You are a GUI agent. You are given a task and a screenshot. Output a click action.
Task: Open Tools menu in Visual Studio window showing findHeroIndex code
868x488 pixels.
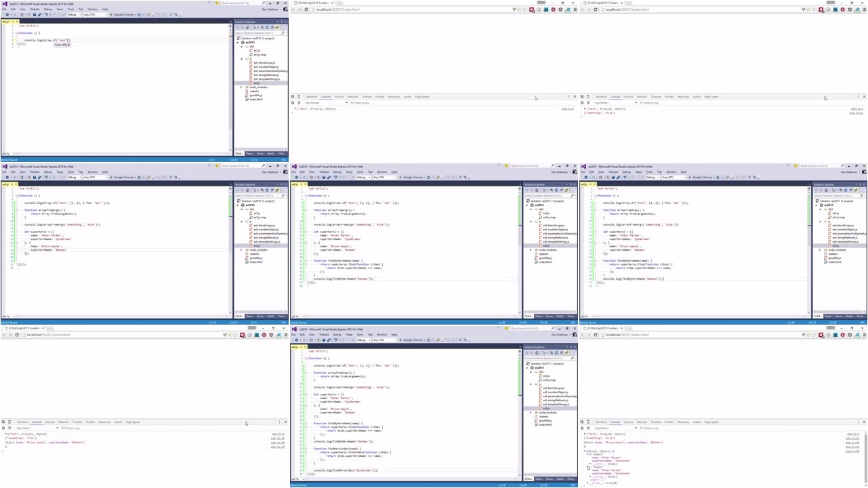[x=360, y=335]
